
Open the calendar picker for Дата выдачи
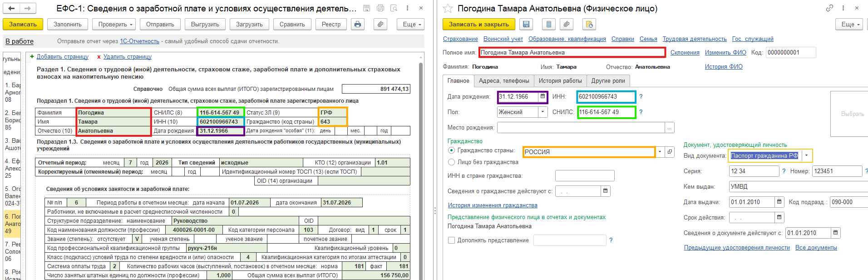[779, 202]
